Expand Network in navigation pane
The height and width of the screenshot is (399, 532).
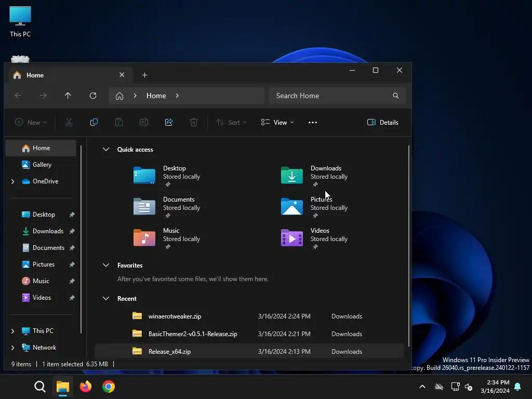[x=12, y=348]
